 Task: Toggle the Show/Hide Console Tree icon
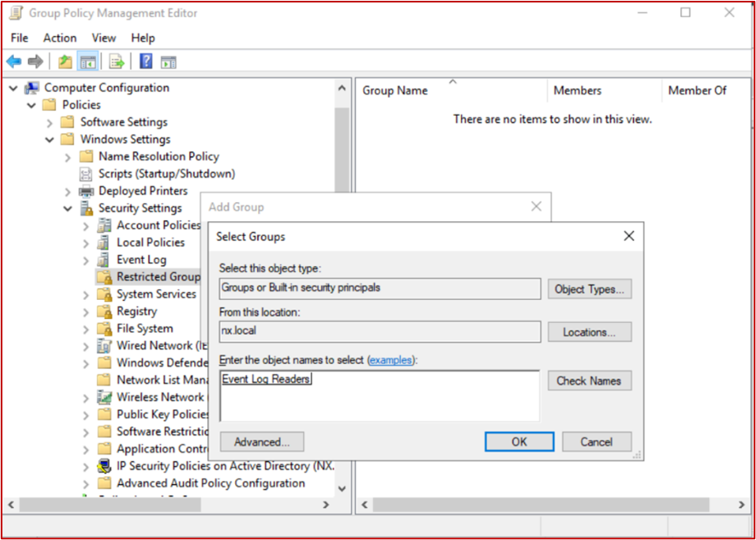(x=87, y=61)
